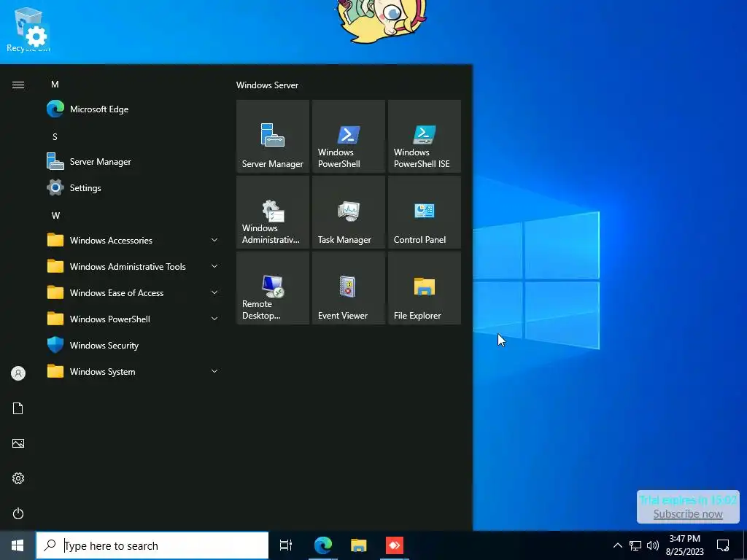
Task: Open the Documents sidebar icon
Action: point(18,408)
